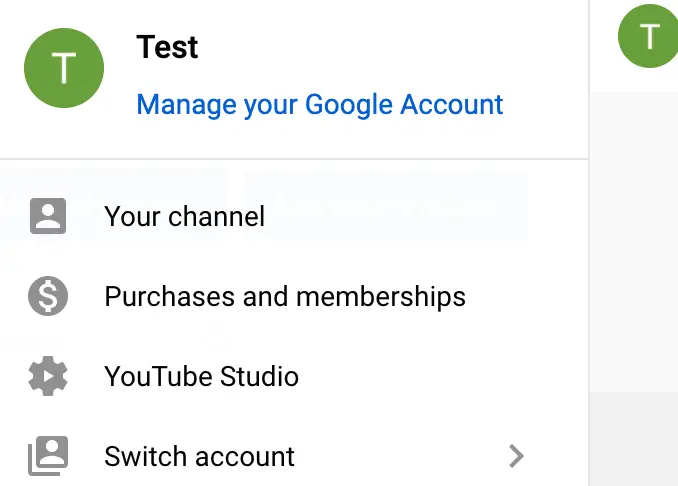Open Purchases and memberships

click(285, 297)
